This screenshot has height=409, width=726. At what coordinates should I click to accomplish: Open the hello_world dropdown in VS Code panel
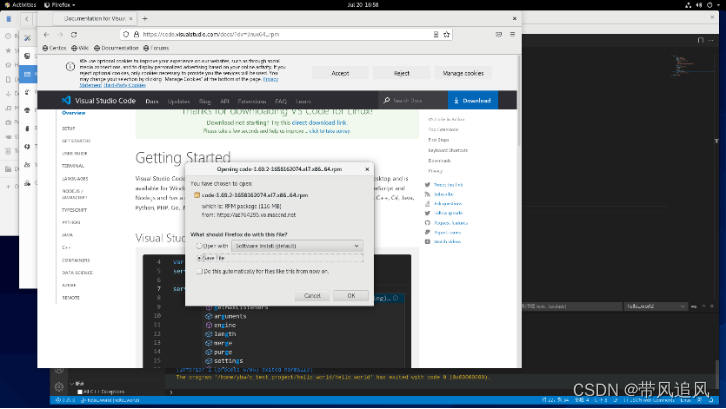(655, 306)
